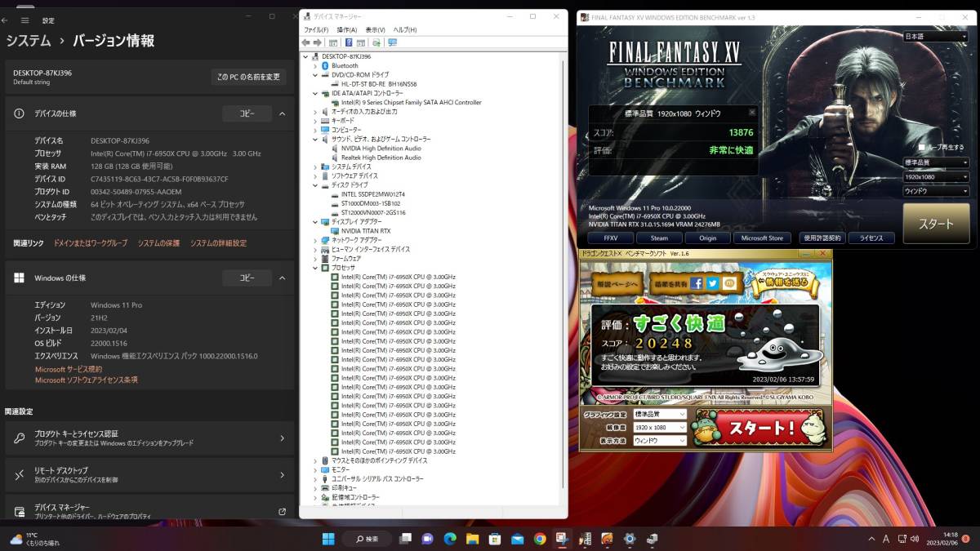The width and height of the screenshot is (980, 551).
Task: Open 使用許諾契約 in FFXV benchmark
Action: pos(822,238)
